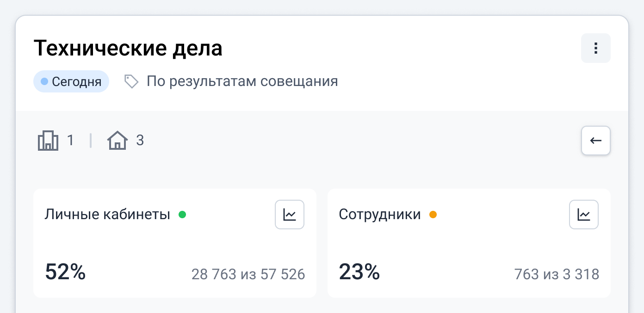Open the three-dot options menu

pos(596,48)
